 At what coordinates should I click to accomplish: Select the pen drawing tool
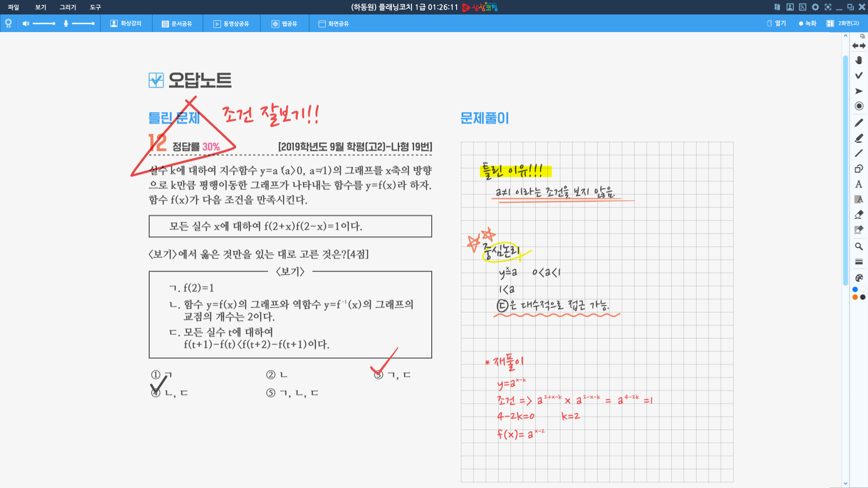[859, 122]
